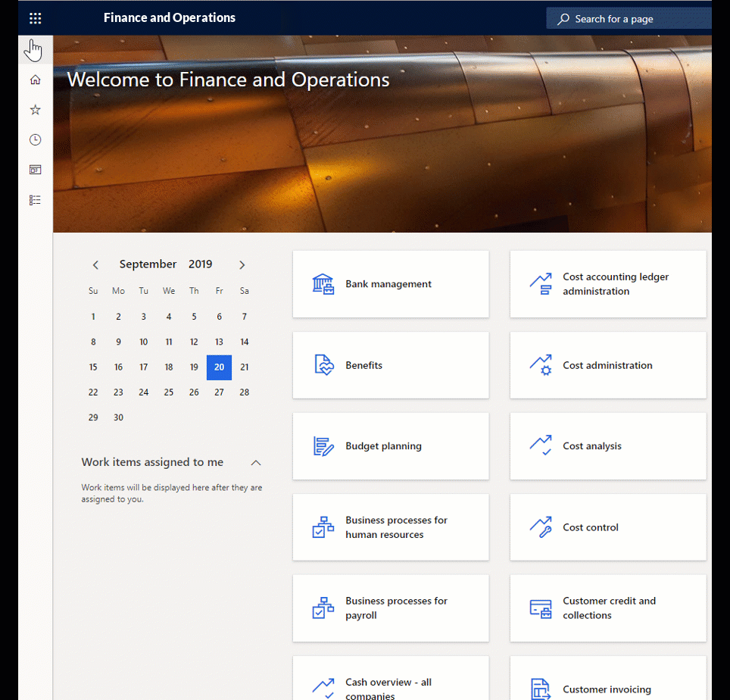This screenshot has width=730, height=700.
Task: Open the Favorites star icon
Action: 35,109
